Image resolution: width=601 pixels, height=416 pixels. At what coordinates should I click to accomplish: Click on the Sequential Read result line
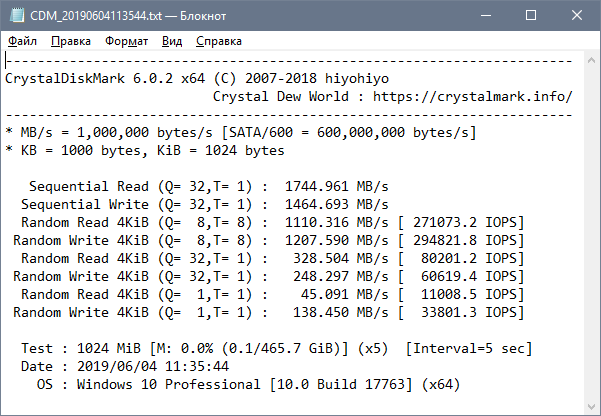209,187
